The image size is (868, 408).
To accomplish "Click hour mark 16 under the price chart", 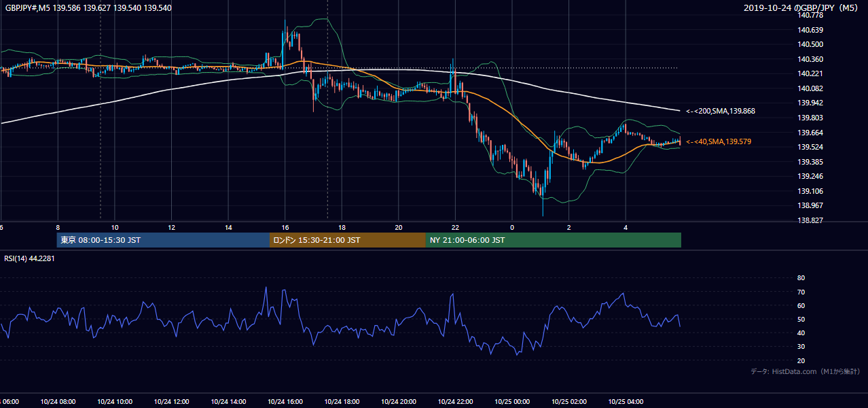I will (x=285, y=228).
